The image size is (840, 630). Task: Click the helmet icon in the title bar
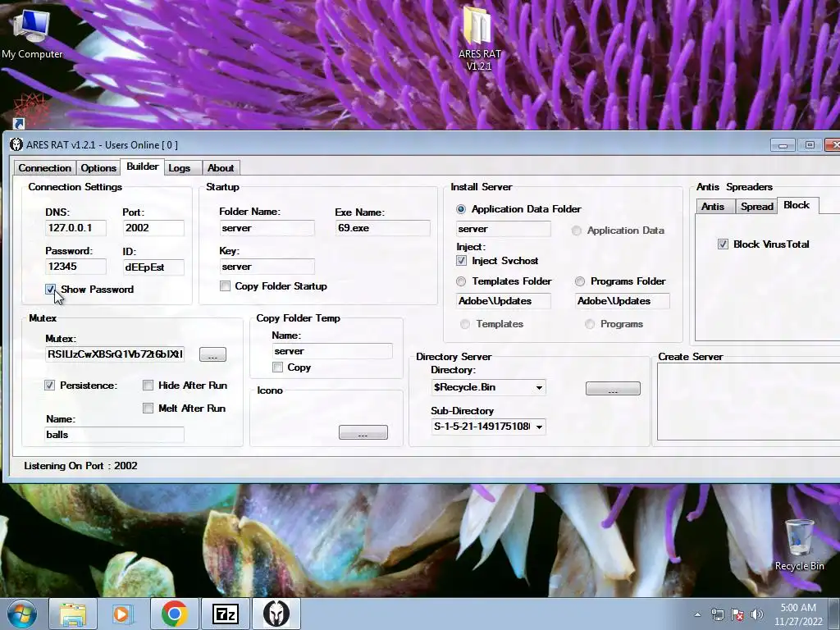click(x=16, y=144)
